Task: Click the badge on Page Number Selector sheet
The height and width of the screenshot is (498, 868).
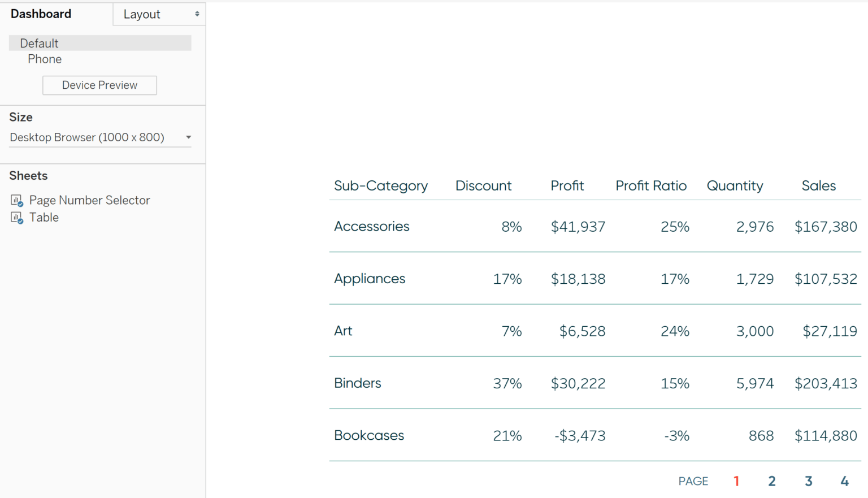Action: pyautogui.click(x=20, y=203)
